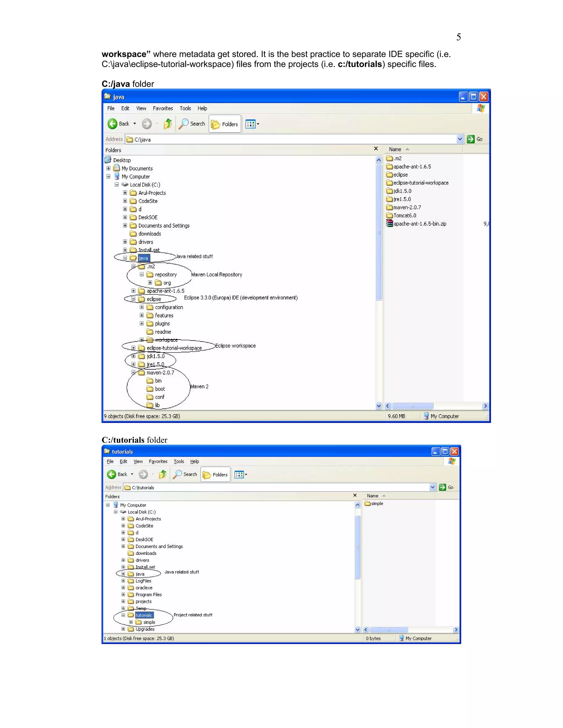Select simple folder in tutorials file list
Viewport: 563px width, 728px height.
click(x=374, y=503)
